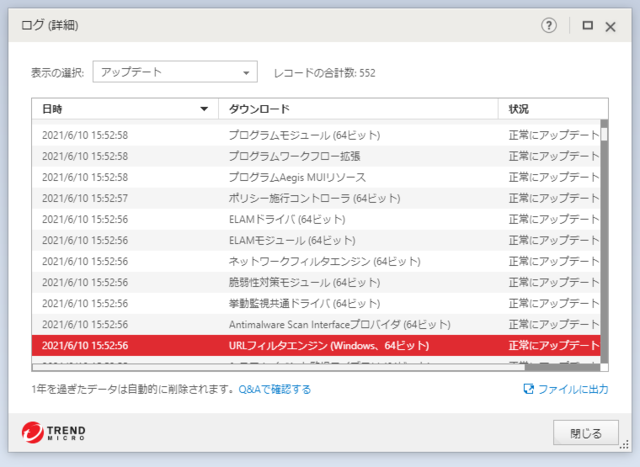Screen dimensions: 640x467
Task: Open the Q&Aで確認する link
Action: [275, 389]
